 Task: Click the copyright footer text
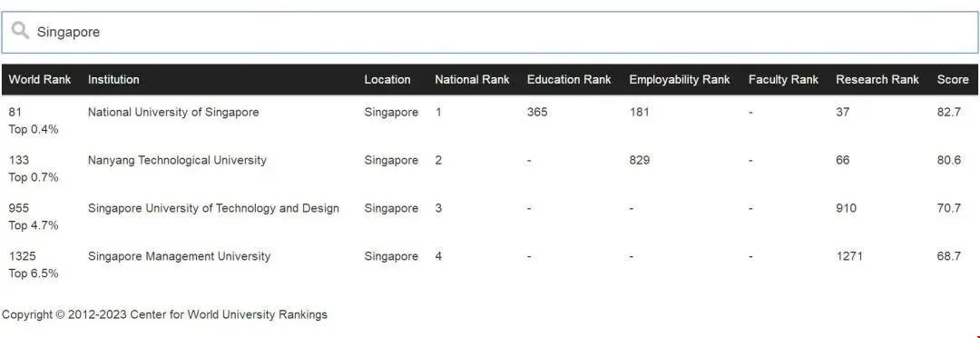click(x=164, y=315)
